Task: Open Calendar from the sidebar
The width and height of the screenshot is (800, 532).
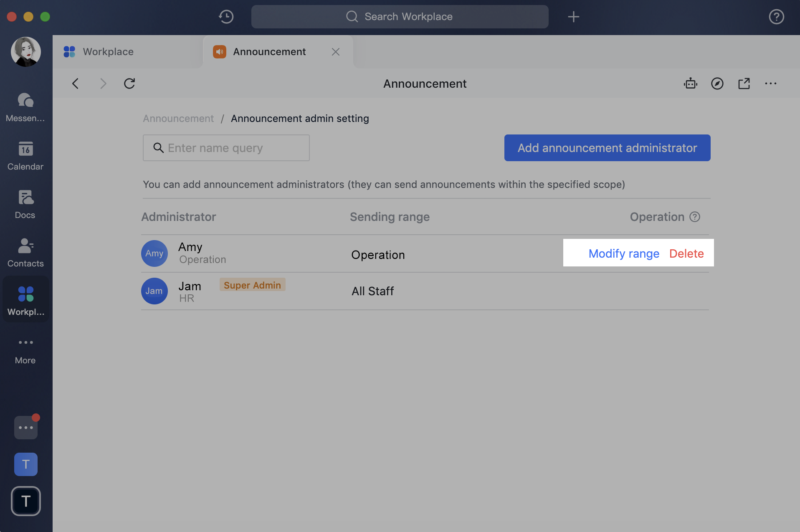Action: 25,156
